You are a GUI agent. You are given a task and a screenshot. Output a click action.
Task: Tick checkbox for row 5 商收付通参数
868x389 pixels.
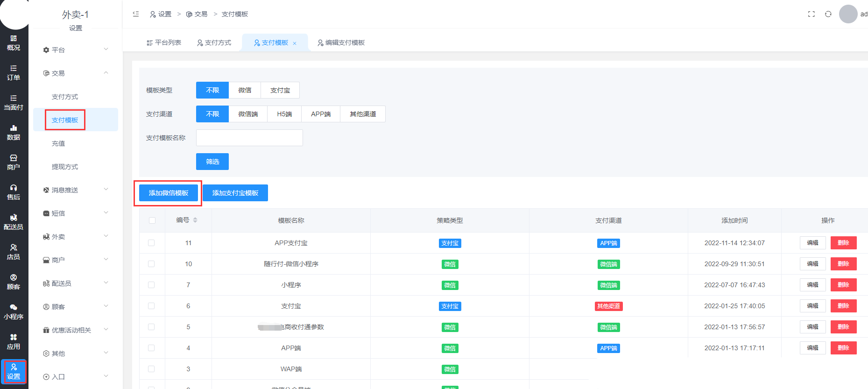click(151, 327)
